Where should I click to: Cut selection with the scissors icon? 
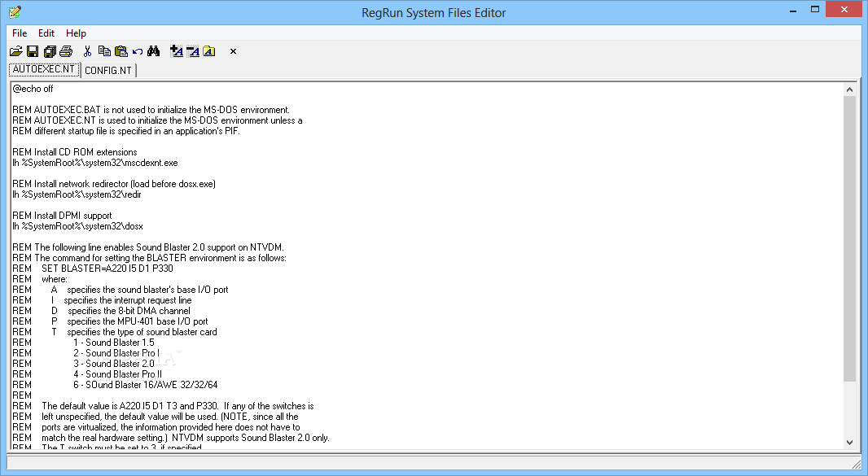[87, 51]
